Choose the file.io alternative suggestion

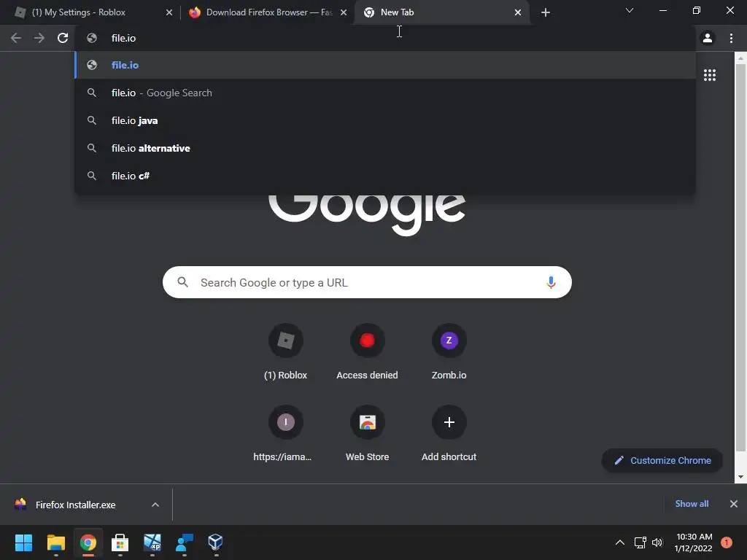pyautogui.click(x=385, y=148)
